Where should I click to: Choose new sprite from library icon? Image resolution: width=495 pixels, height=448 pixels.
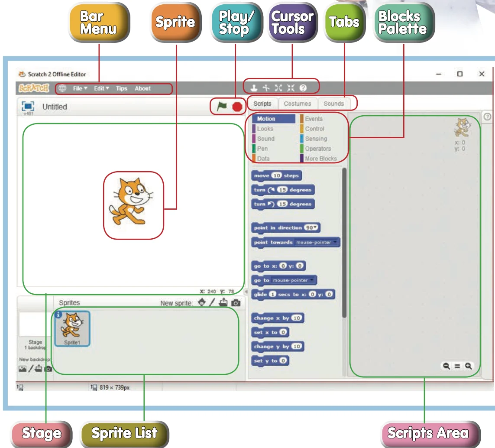pyautogui.click(x=201, y=302)
